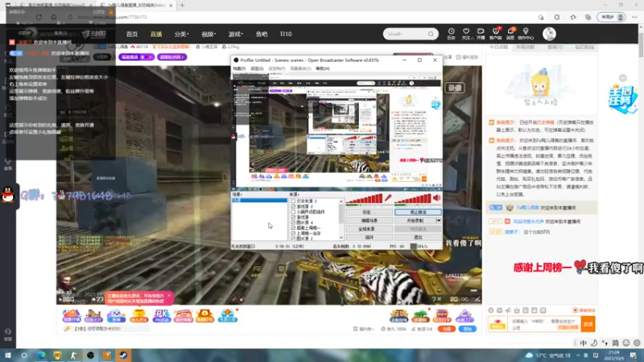Open the TI10 nav item
The height and width of the screenshot is (362, 644).
point(286,34)
